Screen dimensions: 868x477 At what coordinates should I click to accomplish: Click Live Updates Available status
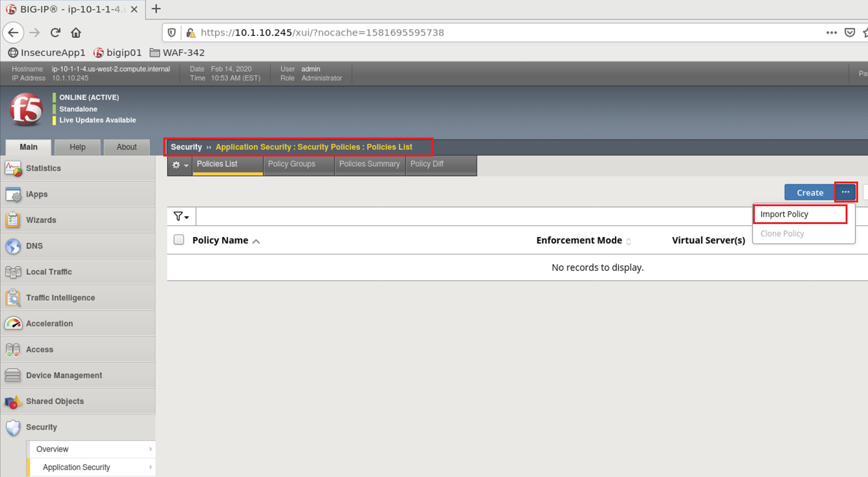click(x=98, y=120)
